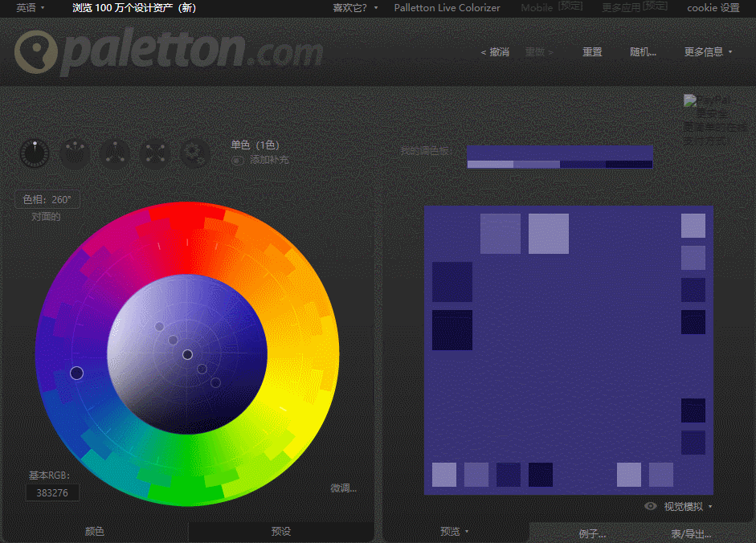
Task: Open the 预览 dropdown arrow
Action: pyautogui.click(x=467, y=532)
